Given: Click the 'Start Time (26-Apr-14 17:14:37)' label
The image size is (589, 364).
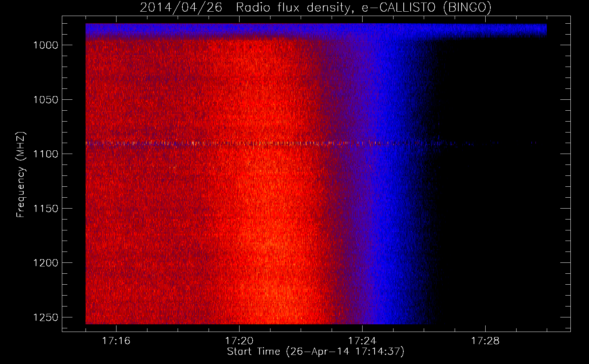Looking at the screenshot, I should (x=316, y=352).
